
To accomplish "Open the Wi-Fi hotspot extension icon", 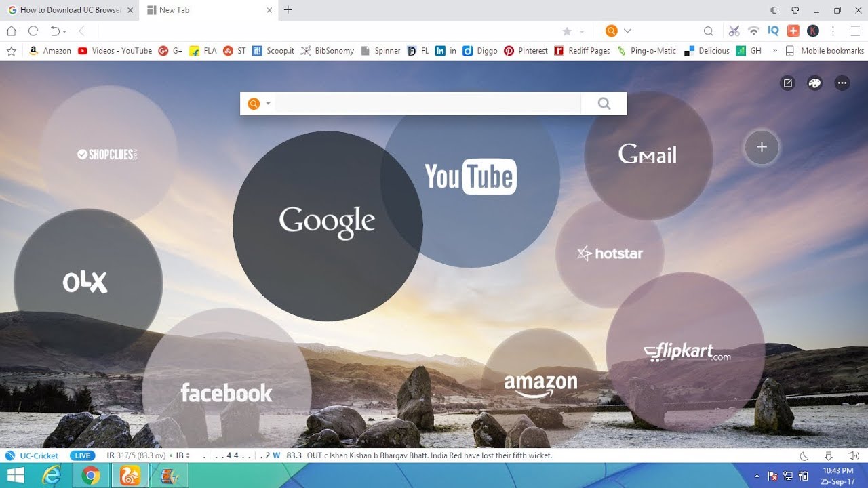I will tap(753, 31).
